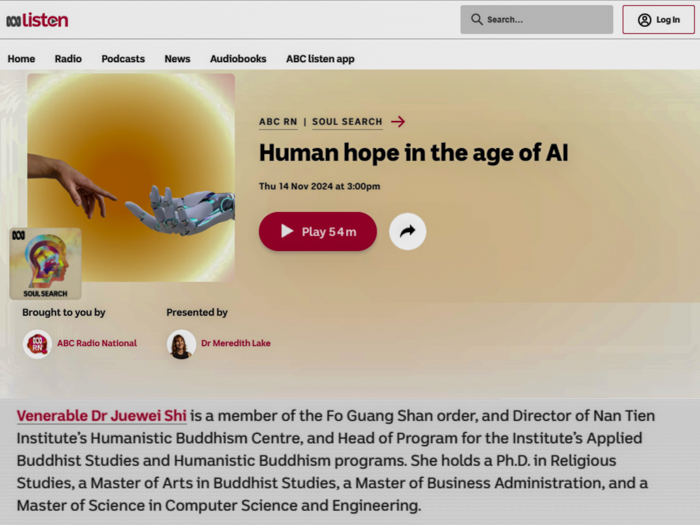Click the share arrow button
700x525 pixels.
(408, 231)
